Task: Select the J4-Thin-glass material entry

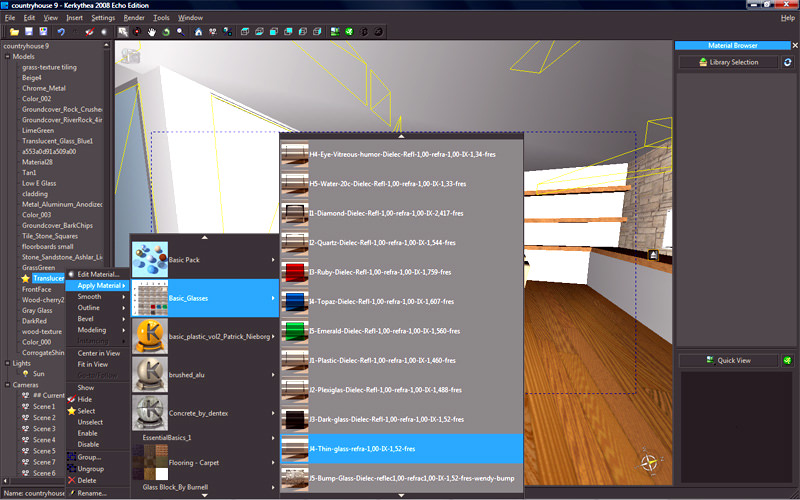Action: click(402, 449)
